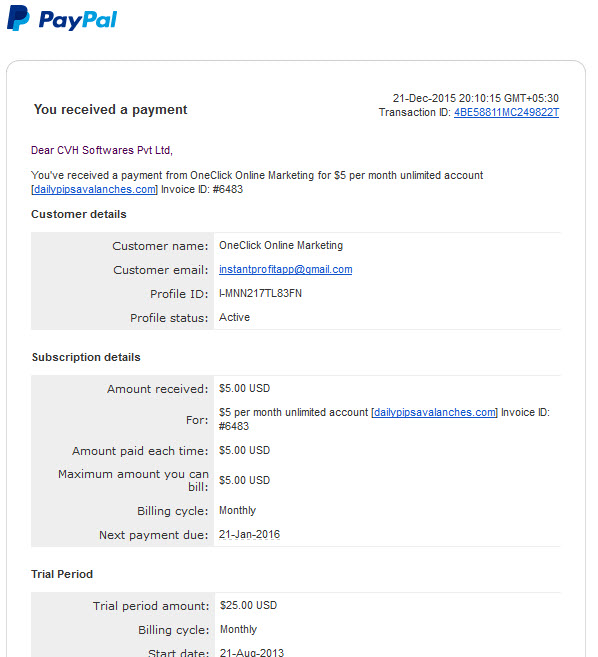Click the 'You received a payment' heading
598x657 pixels.
pos(110,110)
